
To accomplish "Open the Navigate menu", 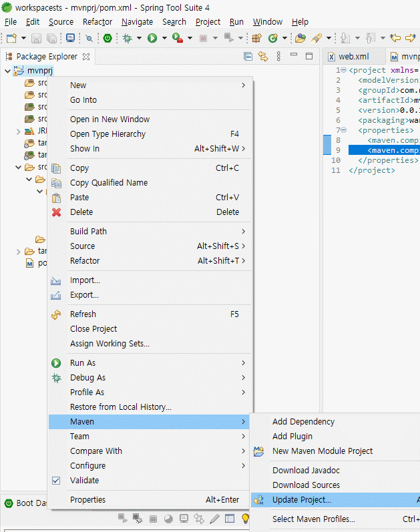I will (x=137, y=22).
